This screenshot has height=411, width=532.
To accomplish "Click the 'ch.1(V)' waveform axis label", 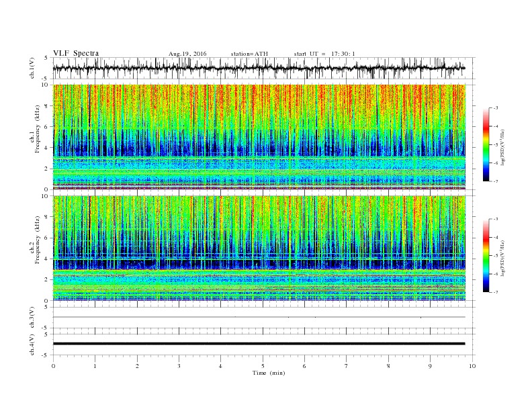I will (32, 68).
